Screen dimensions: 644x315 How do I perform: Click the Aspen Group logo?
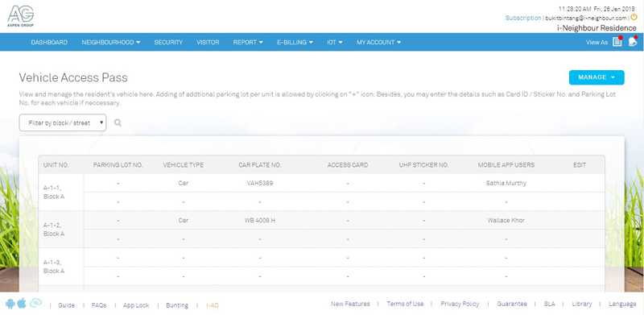(x=21, y=16)
